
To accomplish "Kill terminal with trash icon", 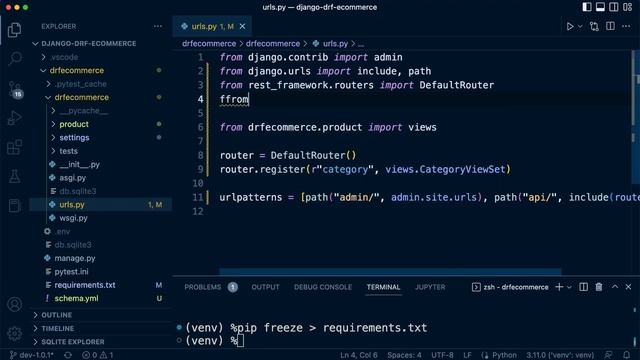I will coord(599,287).
